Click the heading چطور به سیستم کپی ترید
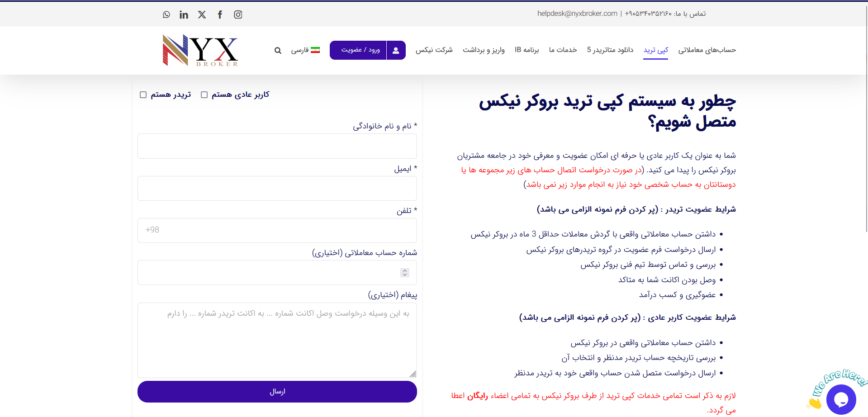This screenshot has width=868, height=417. [x=607, y=111]
